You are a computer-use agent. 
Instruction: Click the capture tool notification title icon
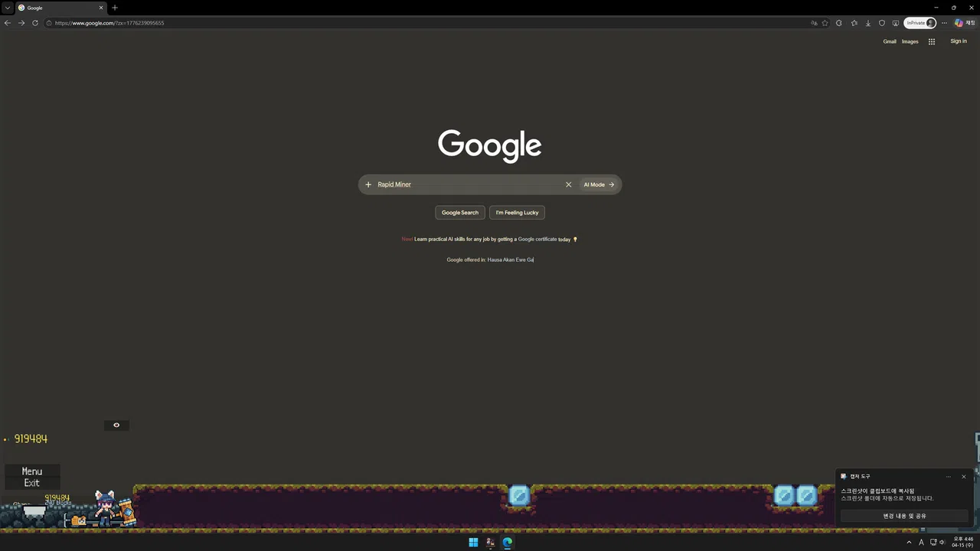[x=844, y=476]
